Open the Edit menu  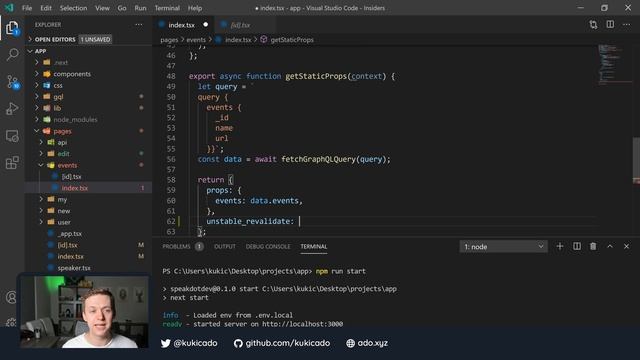click(46, 8)
